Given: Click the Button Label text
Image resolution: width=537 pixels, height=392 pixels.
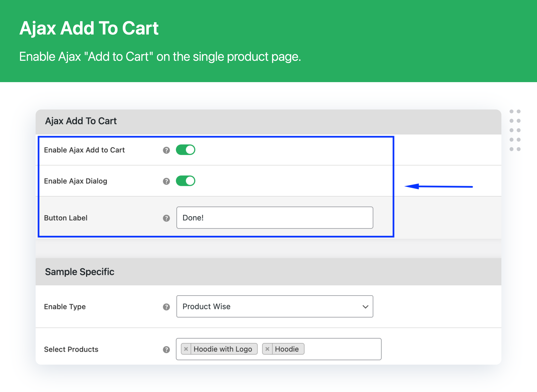Looking at the screenshot, I should tap(66, 218).
